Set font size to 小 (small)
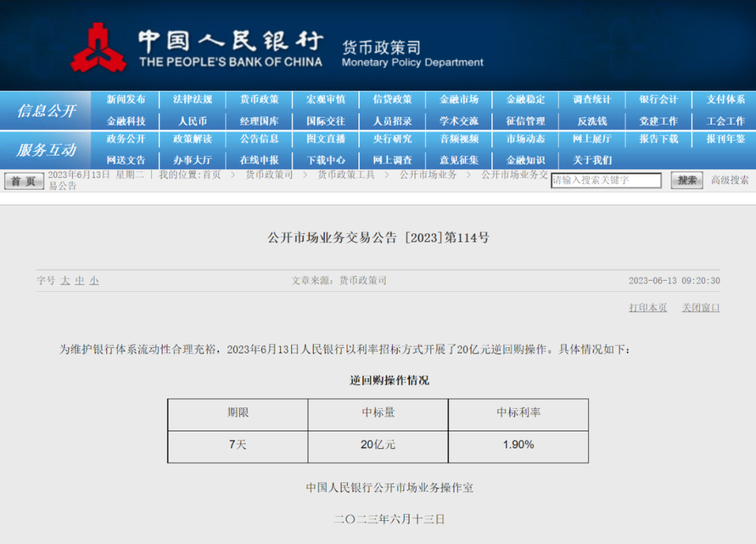This screenshot has height=544, width=756. (94, 281)
